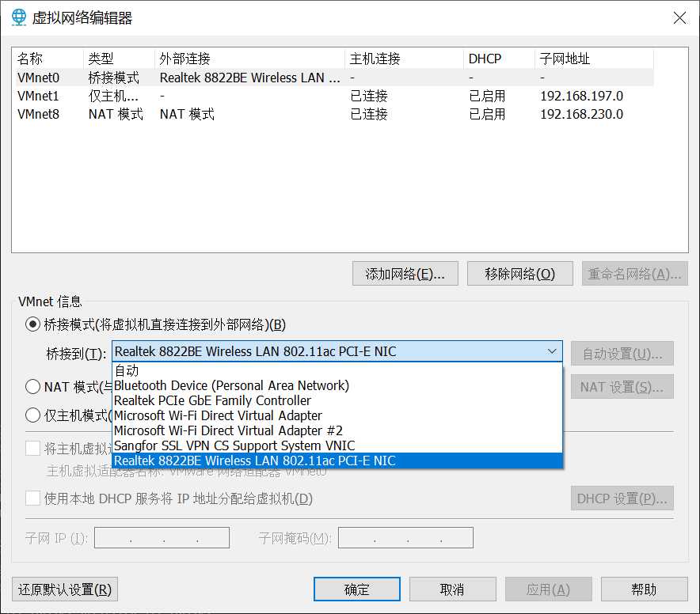The image size is (700, 614).
Task: Click 还原默认设置(R) button
Action: (65, 589)
